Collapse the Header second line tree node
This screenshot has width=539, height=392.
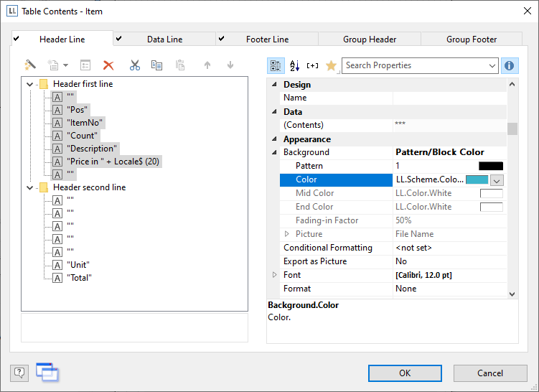point(29,187)
